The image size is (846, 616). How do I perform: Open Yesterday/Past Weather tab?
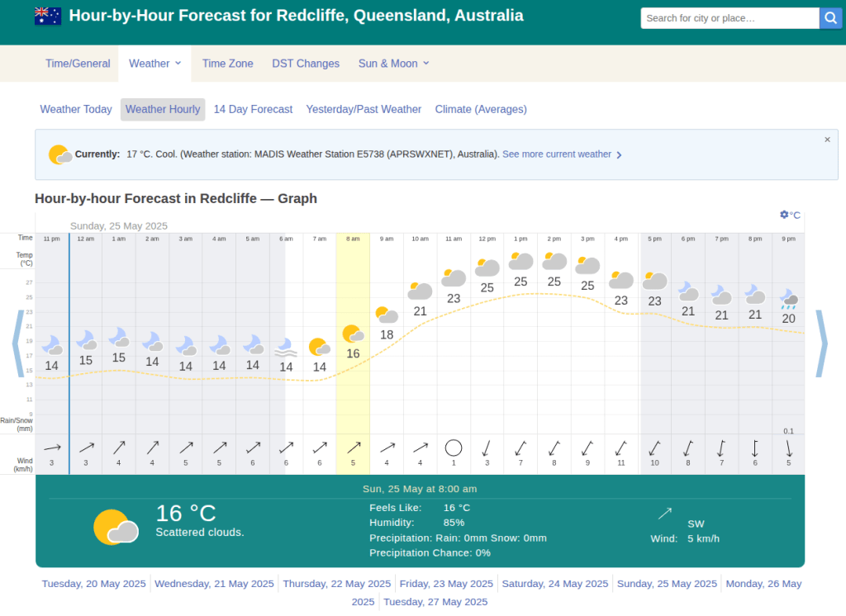coord(364,109)
